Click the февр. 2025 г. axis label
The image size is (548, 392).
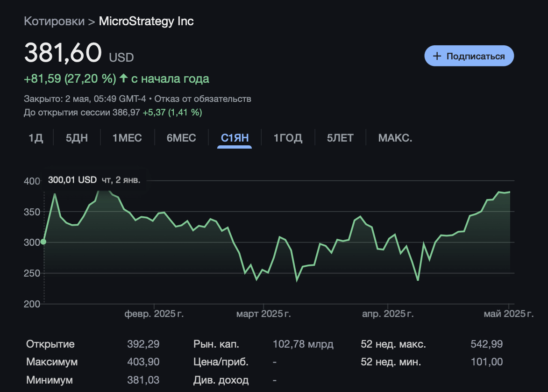coord(154,314)
